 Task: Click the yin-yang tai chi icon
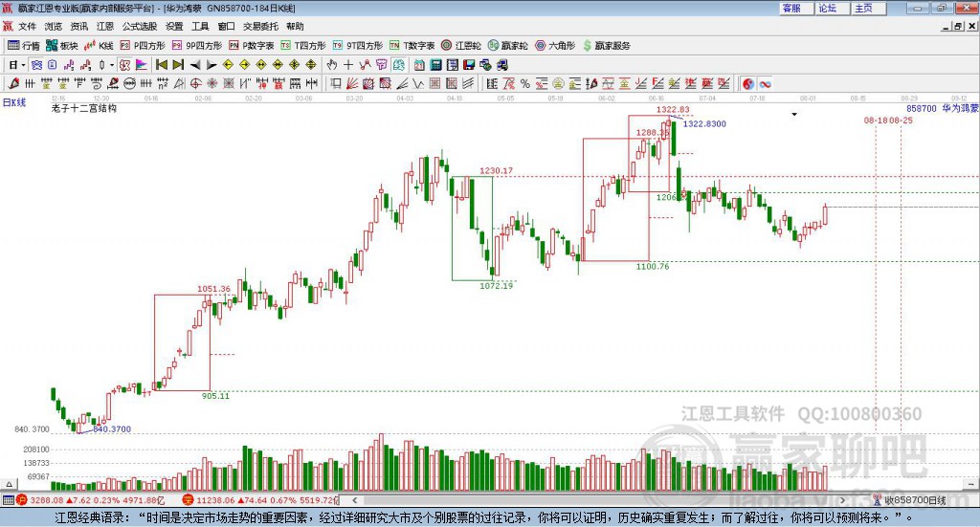748,83
